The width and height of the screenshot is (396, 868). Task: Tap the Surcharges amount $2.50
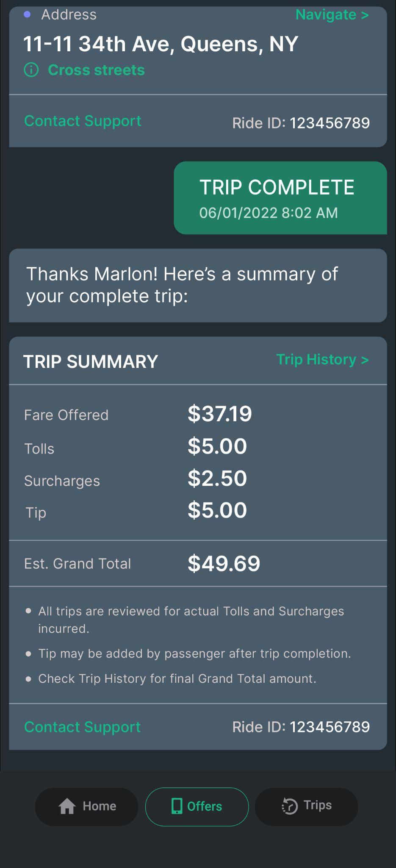click(217, 479)
